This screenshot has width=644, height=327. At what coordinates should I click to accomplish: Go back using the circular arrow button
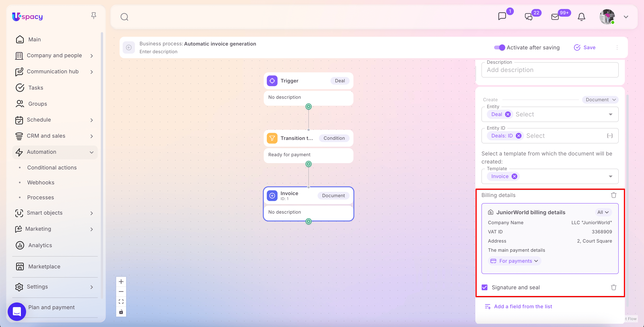pos(129,47)
